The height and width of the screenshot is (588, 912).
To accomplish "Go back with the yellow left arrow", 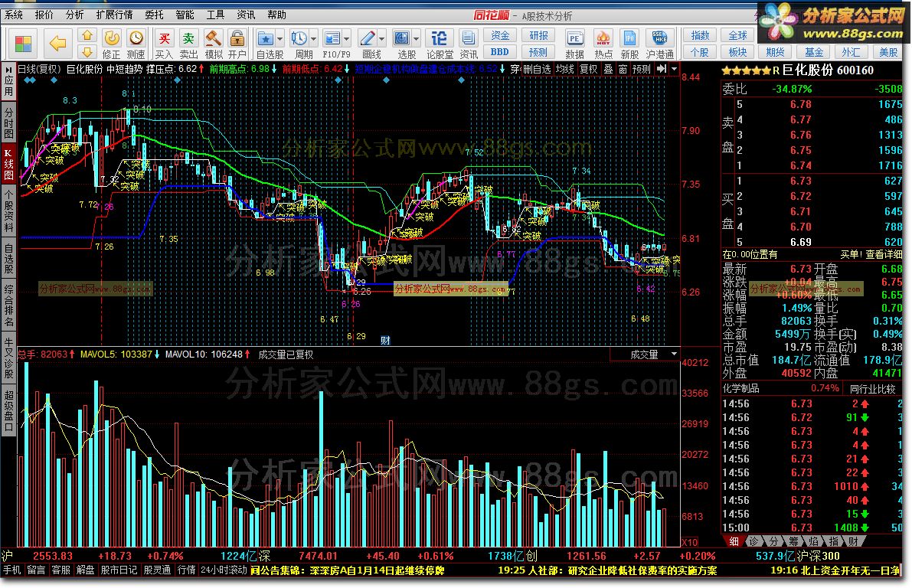I will pyautogui.click(x=57, y=43).
